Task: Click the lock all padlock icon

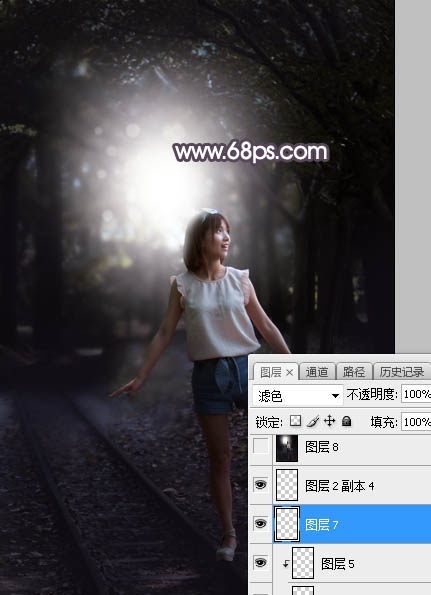Action: (346, 421)
